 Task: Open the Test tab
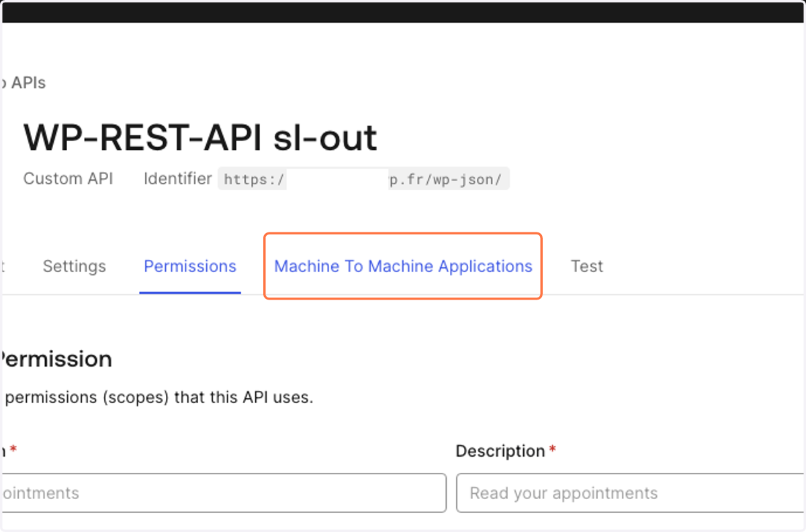[587, 266]
